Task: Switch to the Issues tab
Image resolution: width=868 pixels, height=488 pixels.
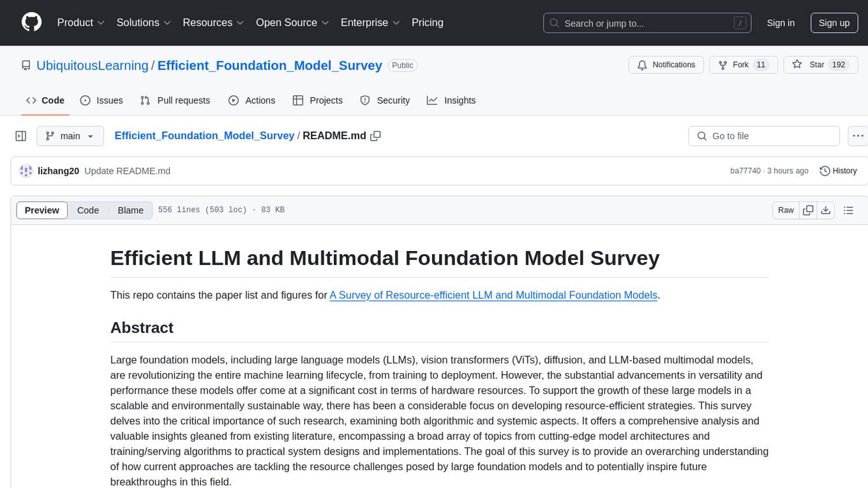Action: pyautogui.click(x=101, y=100)
